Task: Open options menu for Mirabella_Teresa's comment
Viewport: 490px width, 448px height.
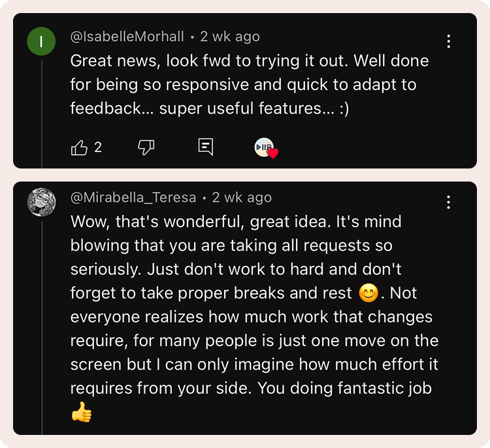Action: (449, 202)
